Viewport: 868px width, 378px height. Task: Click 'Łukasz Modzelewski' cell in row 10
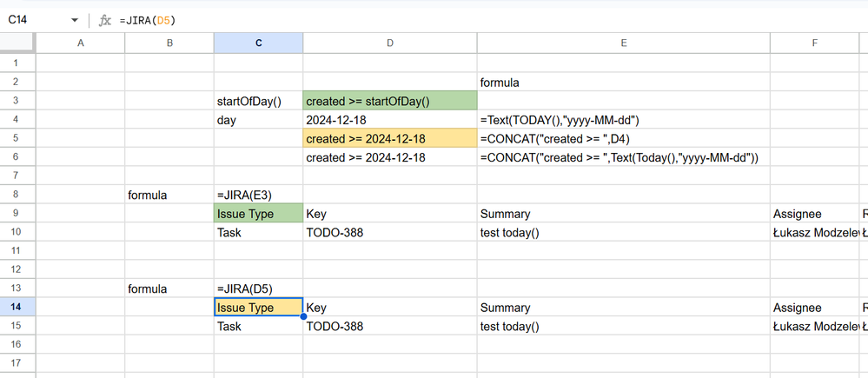click(815, 232)
